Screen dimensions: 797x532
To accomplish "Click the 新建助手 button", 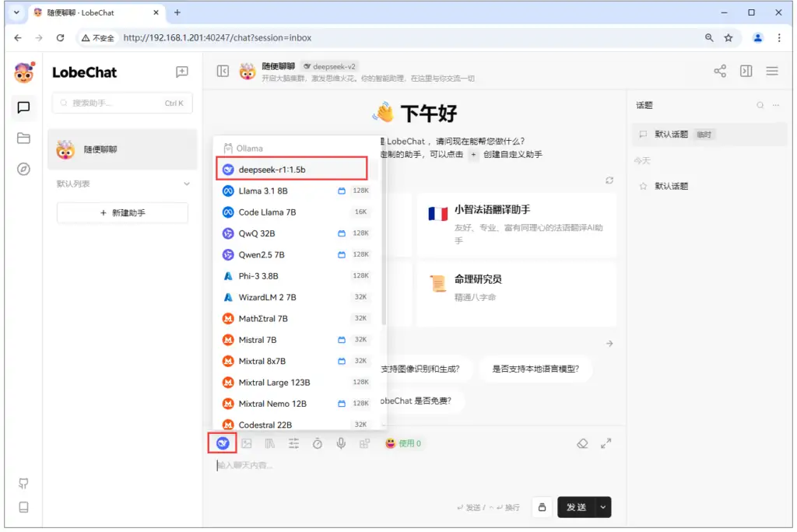I will tap(121, 212).
